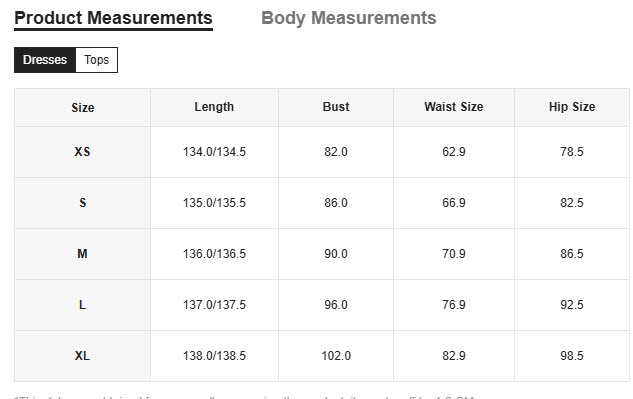Viewport: 633px width, 399px height.
Task: Select the XS size row label
Action: pos(82,152)
